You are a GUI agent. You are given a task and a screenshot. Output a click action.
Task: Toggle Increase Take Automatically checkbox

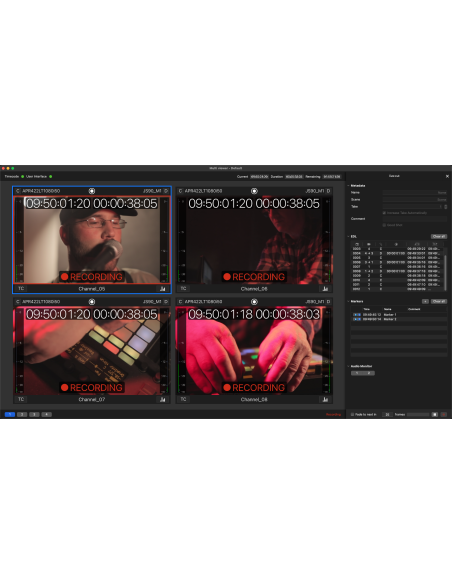[384, 213]
